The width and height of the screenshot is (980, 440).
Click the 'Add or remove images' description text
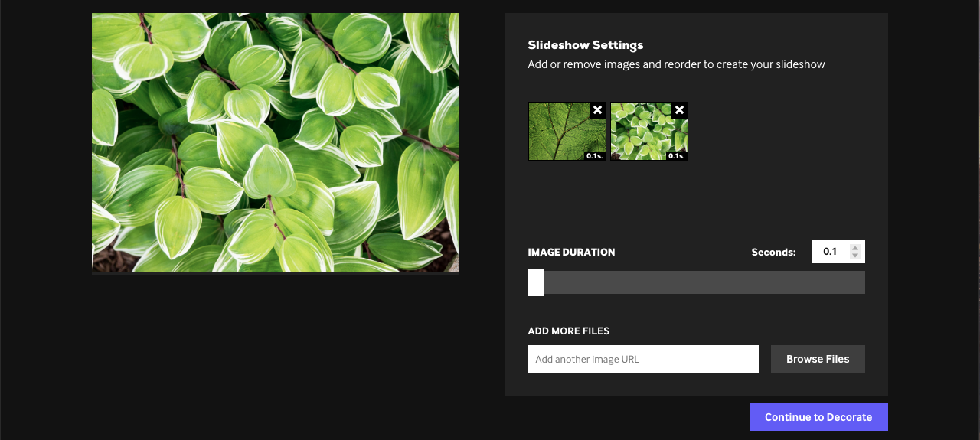coord(676,64)
